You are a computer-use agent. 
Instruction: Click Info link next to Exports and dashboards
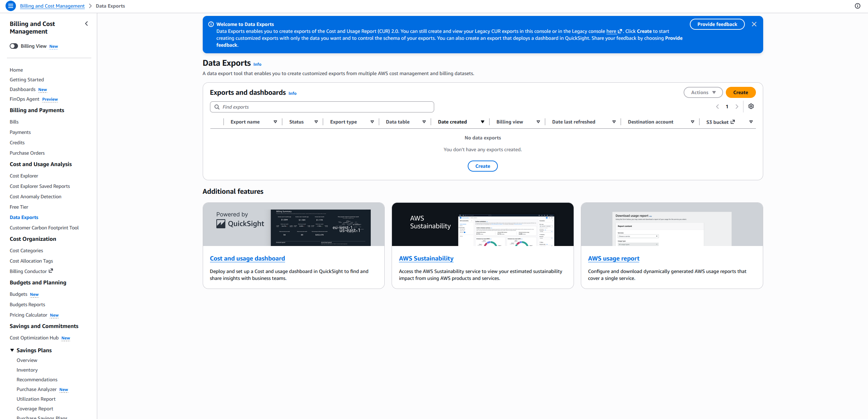[x=293, y=93]
